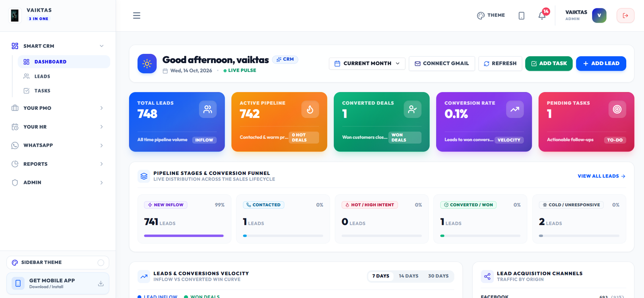Viewport: 644px width, 298px height.
Task: Click the Smart CRM grid icon
Action: 15,46
